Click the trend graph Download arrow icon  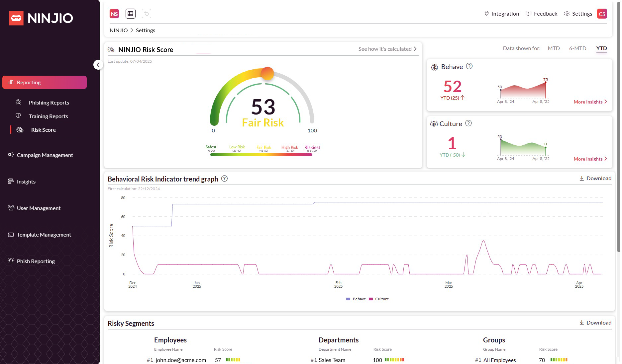pyautogui.click(x=582, y=178)
